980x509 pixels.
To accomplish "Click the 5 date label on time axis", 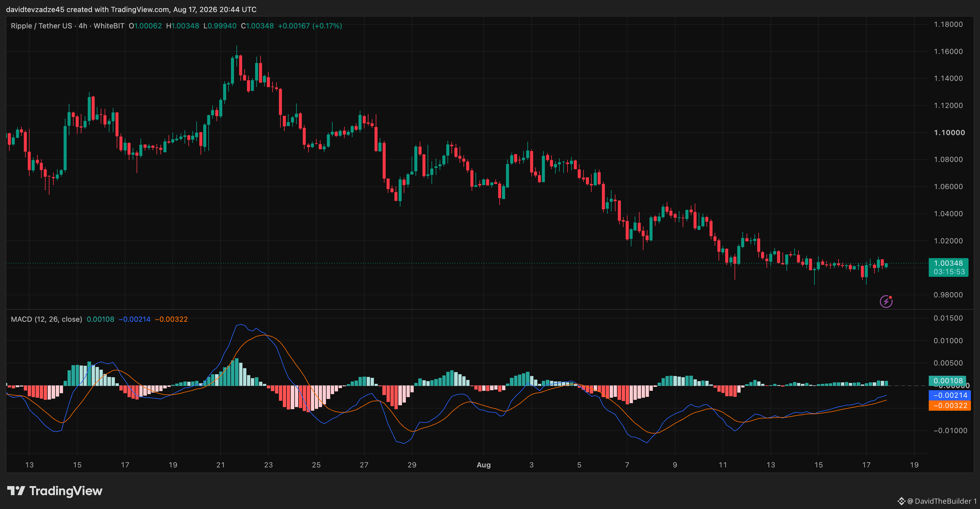I will tap(579, 465).
